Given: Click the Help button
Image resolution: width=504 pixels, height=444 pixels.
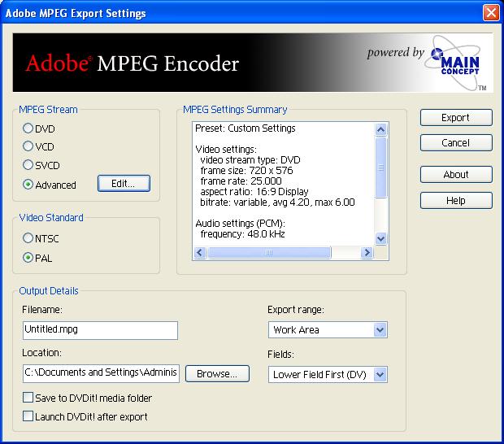Looking at the screenshot, I should [x=456, y=201].
